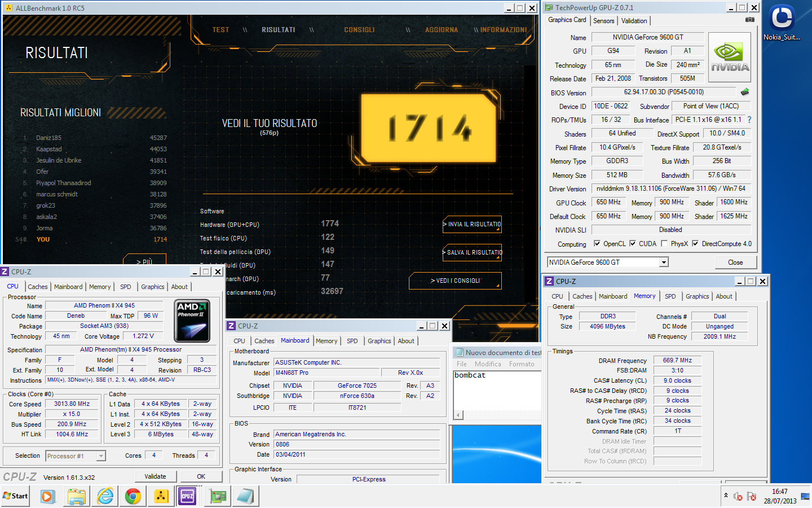Click the ALLBenchmark title bar icon

coord(8,8)
